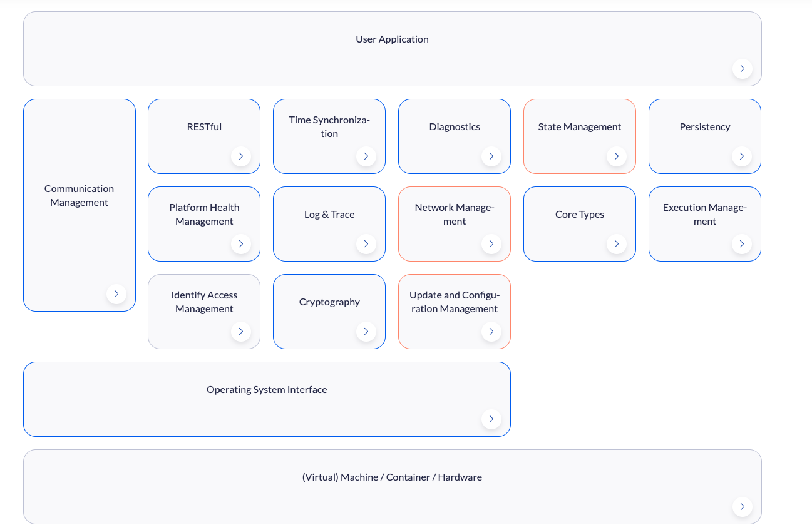The image size is (812, 530).
Task: Expand the Time Synchronization arrow icon
Action: 366,156
